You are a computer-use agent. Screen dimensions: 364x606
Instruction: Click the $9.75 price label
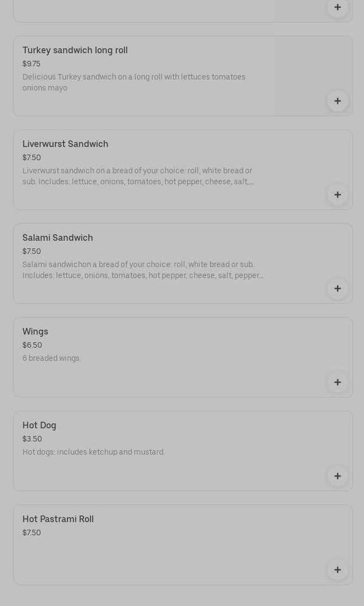coord(31,64)
